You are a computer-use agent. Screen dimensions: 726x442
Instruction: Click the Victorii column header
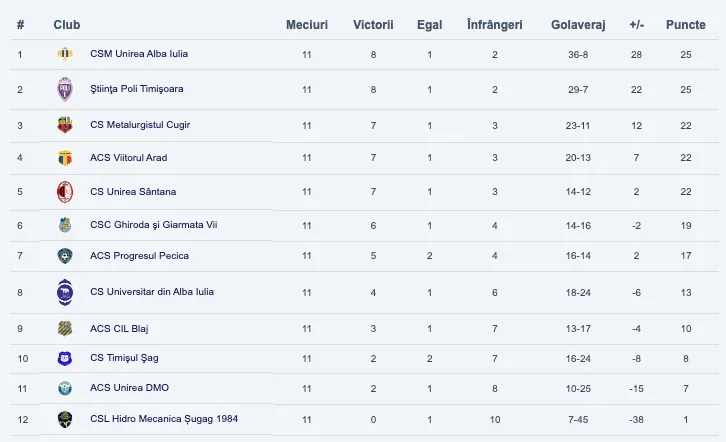[x=373, y=24]
